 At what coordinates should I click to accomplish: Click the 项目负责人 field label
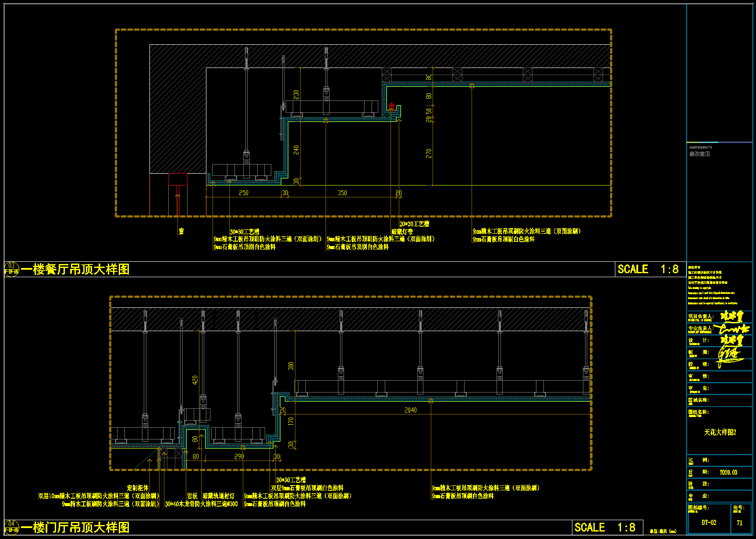click(x=701, y=316)
